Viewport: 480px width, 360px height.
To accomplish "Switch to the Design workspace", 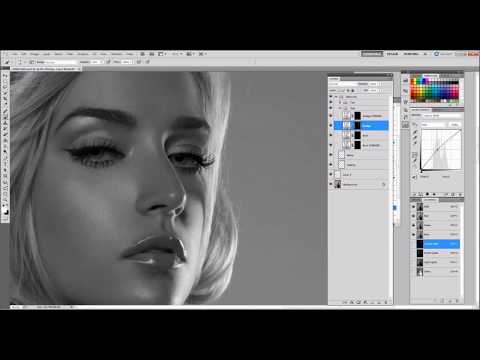I will click(x=392, y=54).
